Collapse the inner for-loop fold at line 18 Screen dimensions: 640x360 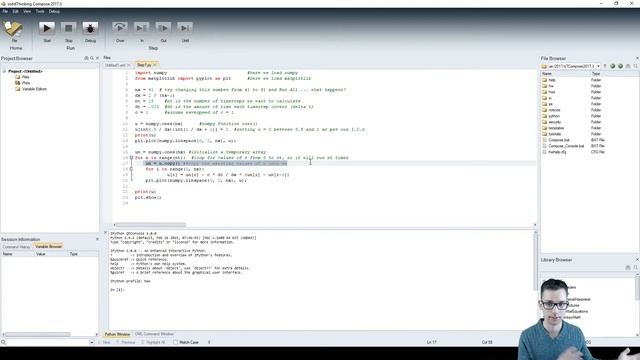point(131,169)
